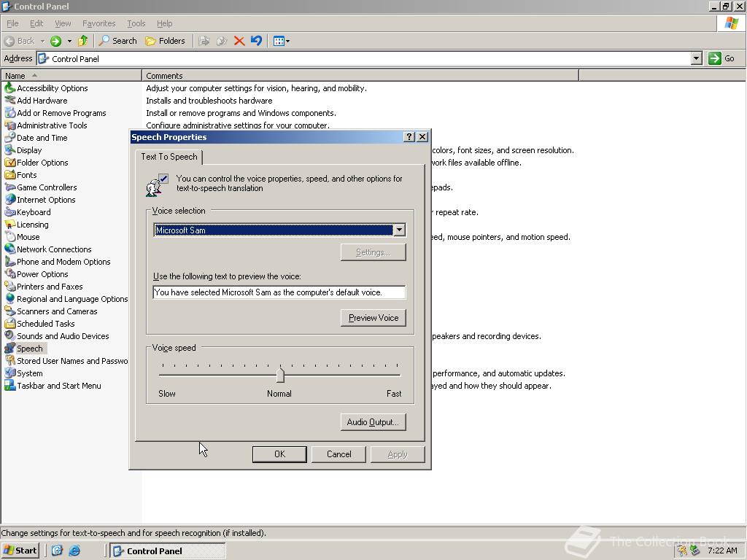
Task: Click the Control Panel taskbar button
Action: click(168, 551)
